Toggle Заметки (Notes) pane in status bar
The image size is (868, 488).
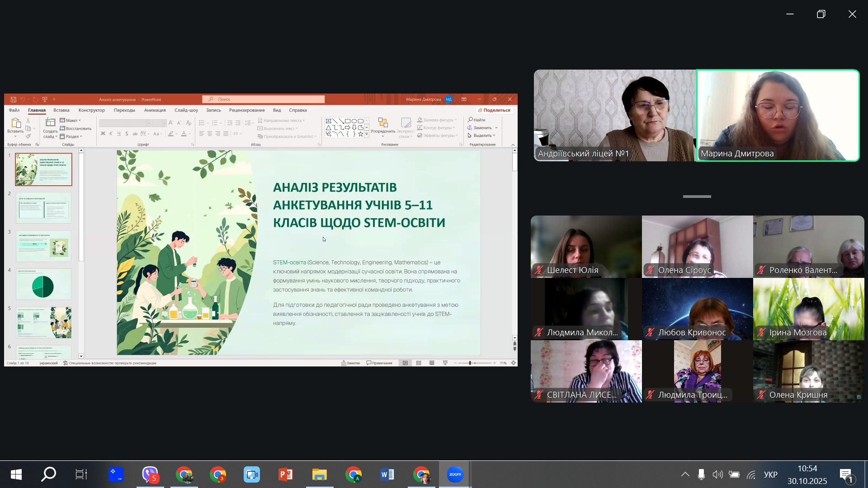tap(350, 363)
